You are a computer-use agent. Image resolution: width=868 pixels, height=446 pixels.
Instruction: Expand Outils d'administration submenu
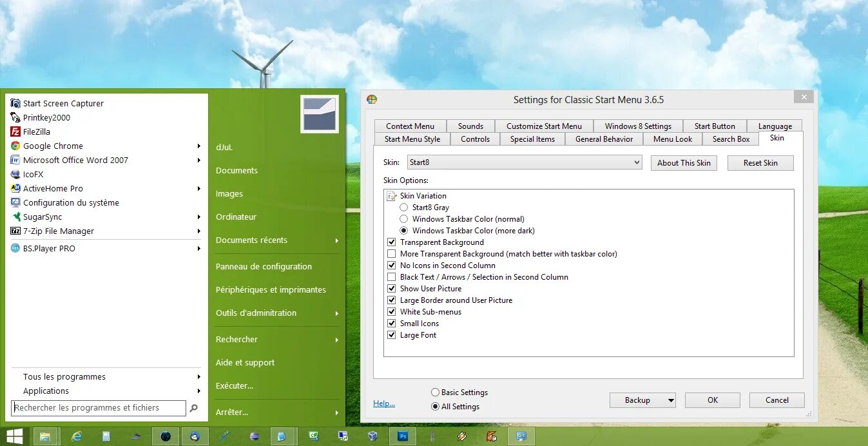(277, 313)
